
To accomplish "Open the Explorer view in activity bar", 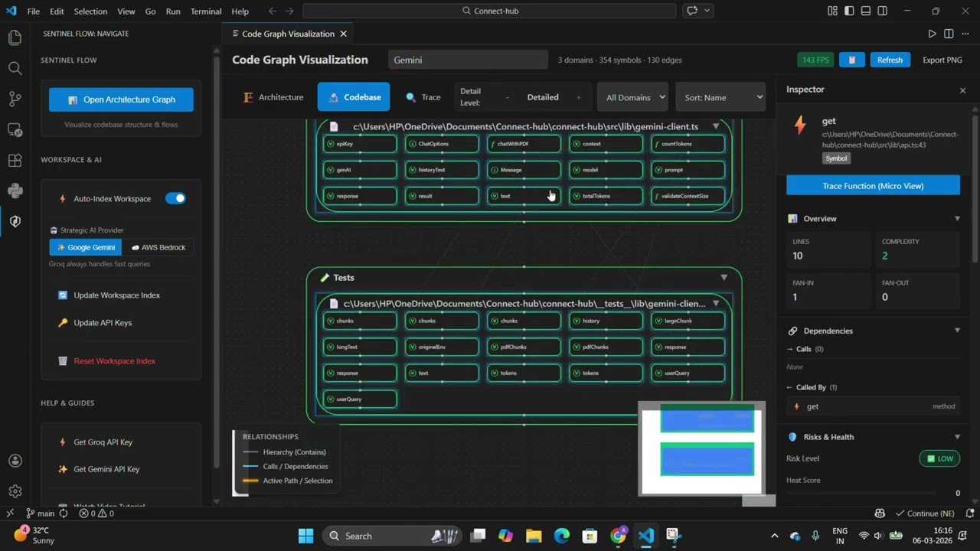I will coord(15,37).
